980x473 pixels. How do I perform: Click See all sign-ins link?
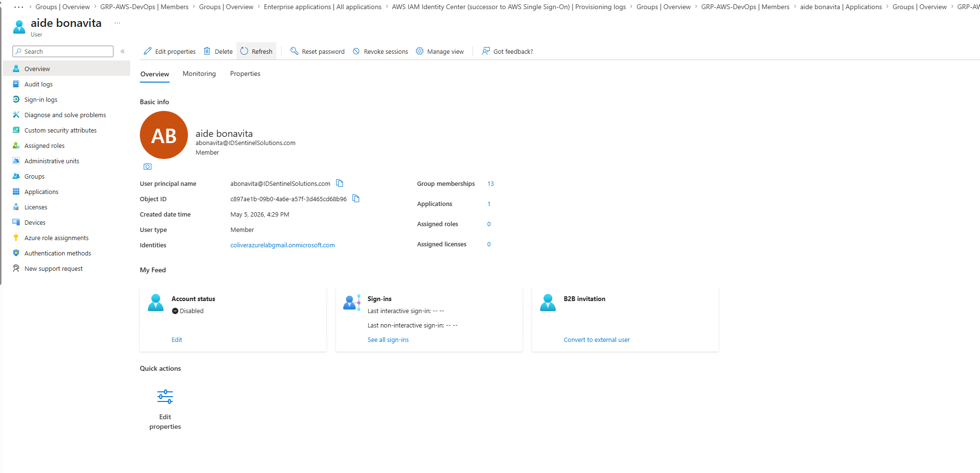tap(388, 340)
